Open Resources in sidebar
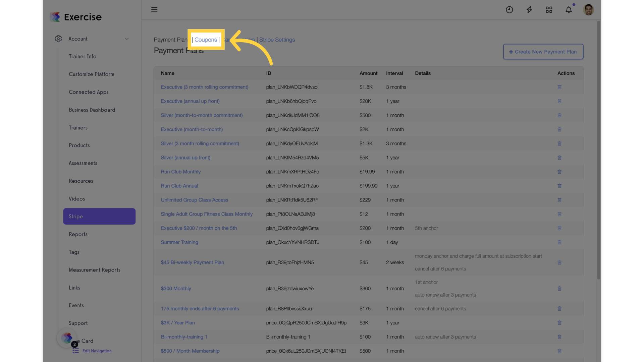 coord(81,181)
